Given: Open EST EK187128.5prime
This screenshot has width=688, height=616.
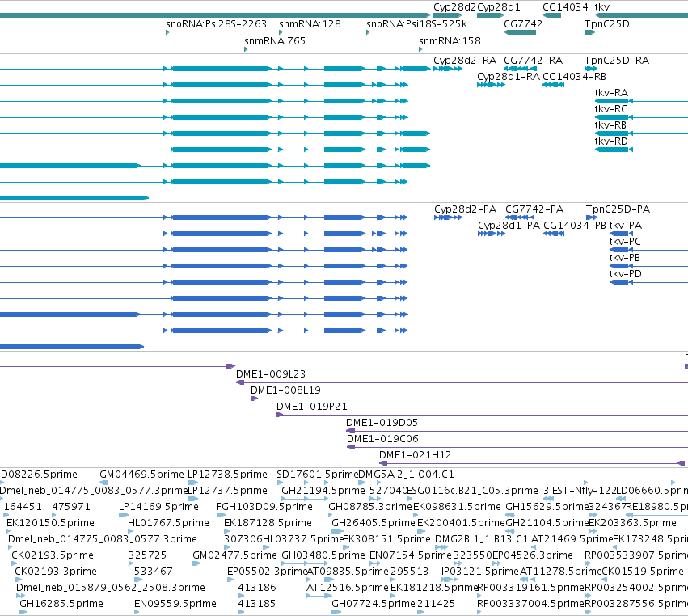Looking at the screenshot, I should 268,523.
